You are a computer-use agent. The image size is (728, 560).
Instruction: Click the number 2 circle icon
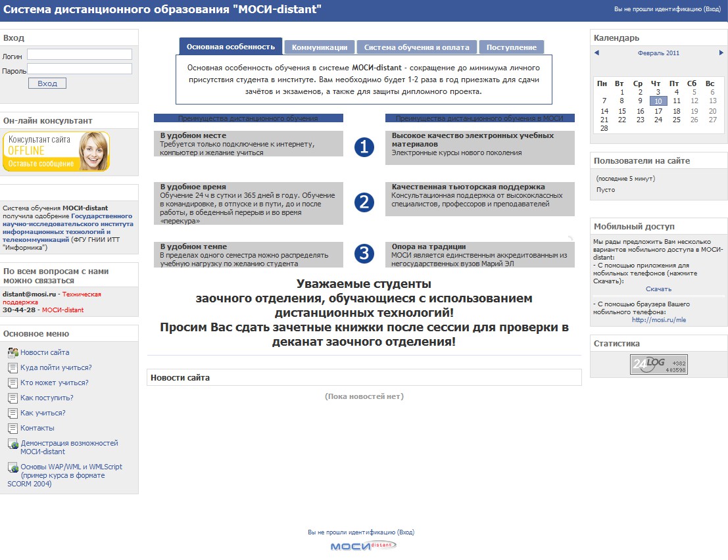tap(364, 202)
